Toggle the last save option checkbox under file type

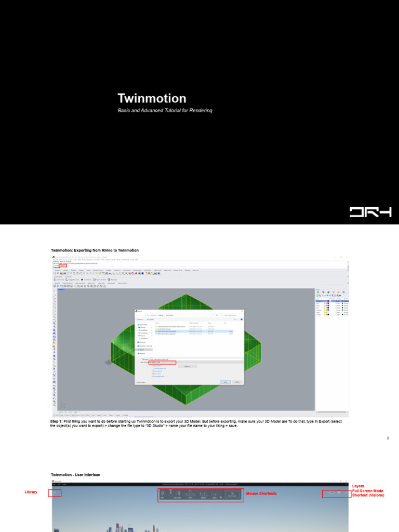point(153,376)
